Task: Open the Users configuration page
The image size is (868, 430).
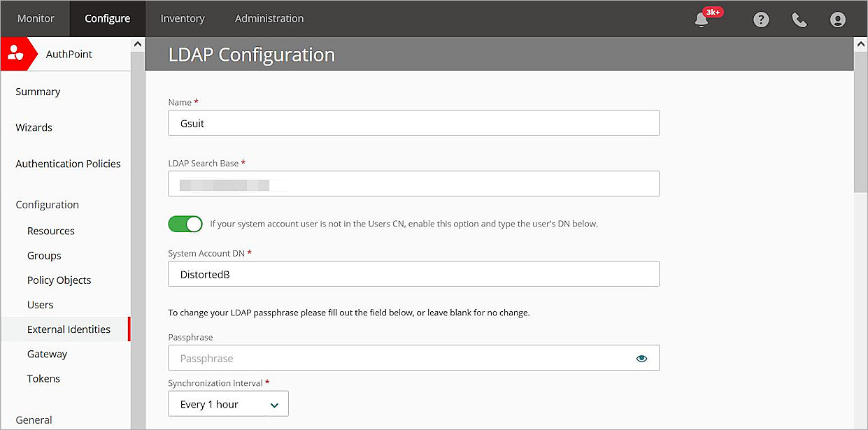Action: (x=40, y=304)
